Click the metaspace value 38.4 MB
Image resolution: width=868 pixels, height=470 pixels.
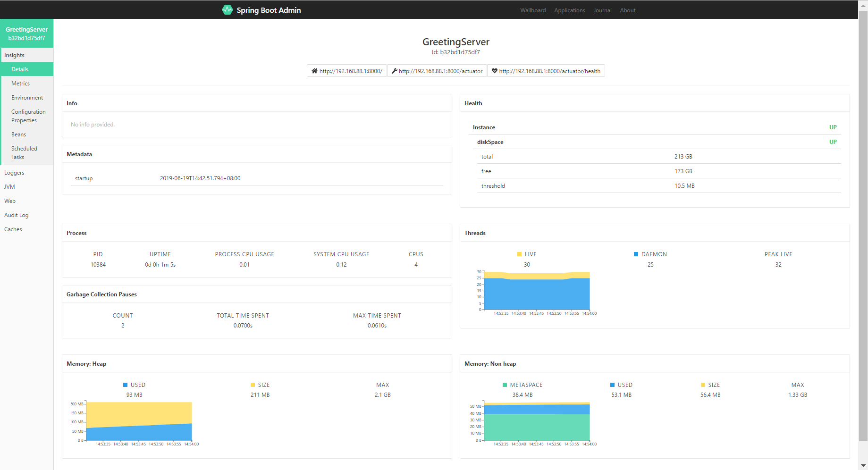[522, 395]
